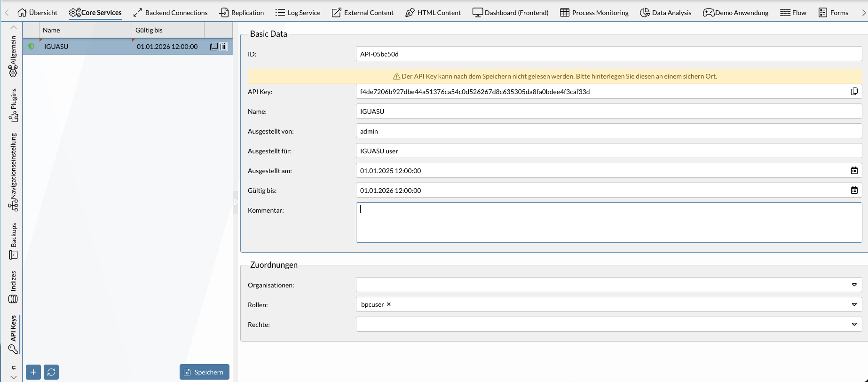This screenshot has width=868, height=382.
Task: Open Allgemein settings in sidebar
Action: point(13,56)
